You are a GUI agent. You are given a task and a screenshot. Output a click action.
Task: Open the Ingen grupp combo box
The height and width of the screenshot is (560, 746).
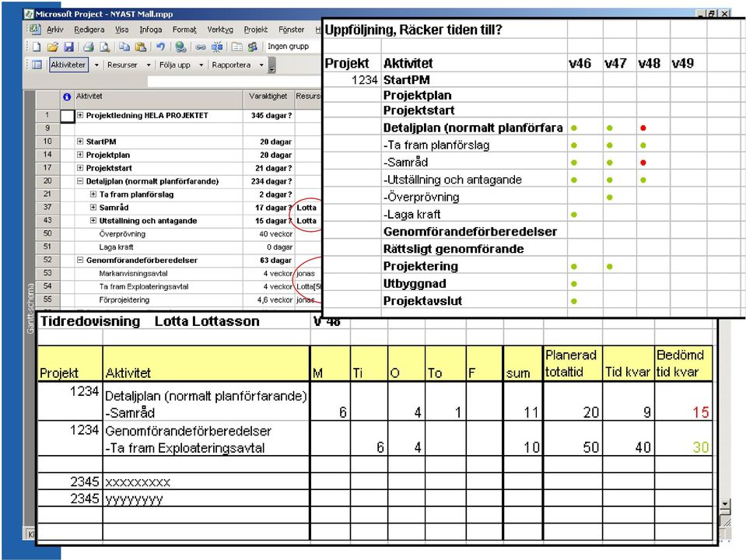289,46
